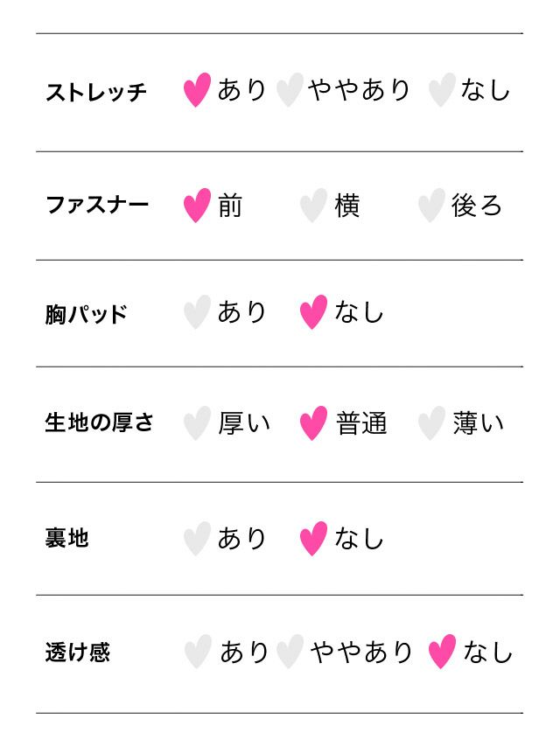The width and height of the screenshot is (560, 747).
Task: Click the pink heart for ファスナー 前
Action: coord(197,206)
